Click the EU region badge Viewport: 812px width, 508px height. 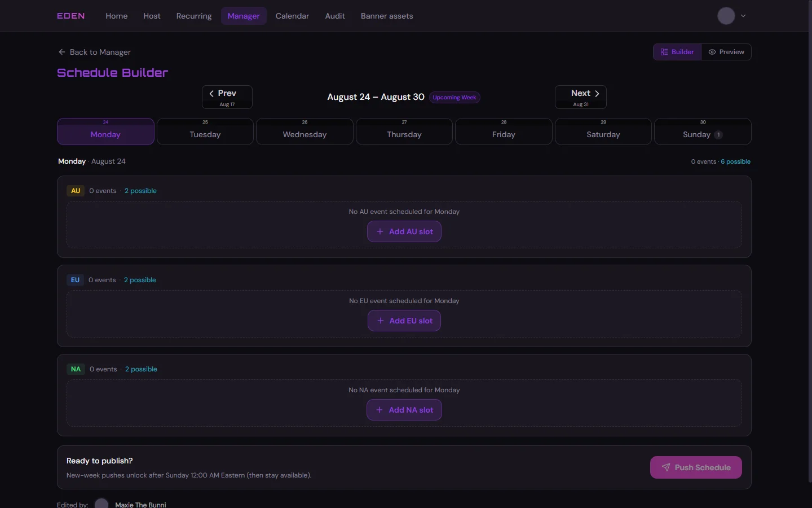click(x=75, y=280)
